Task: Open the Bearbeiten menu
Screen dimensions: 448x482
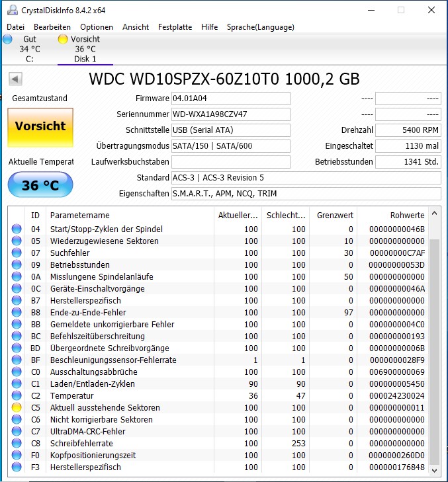Action: (x=52, y=27)
